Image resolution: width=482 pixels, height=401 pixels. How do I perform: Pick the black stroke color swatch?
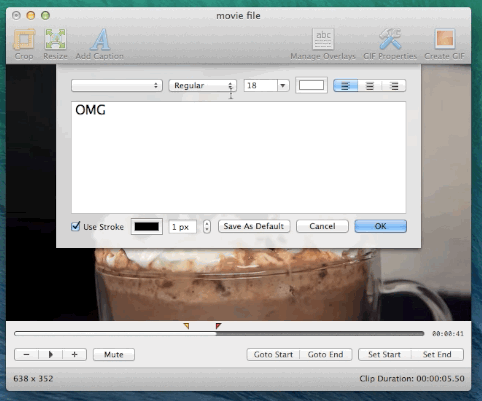(147, 227)
